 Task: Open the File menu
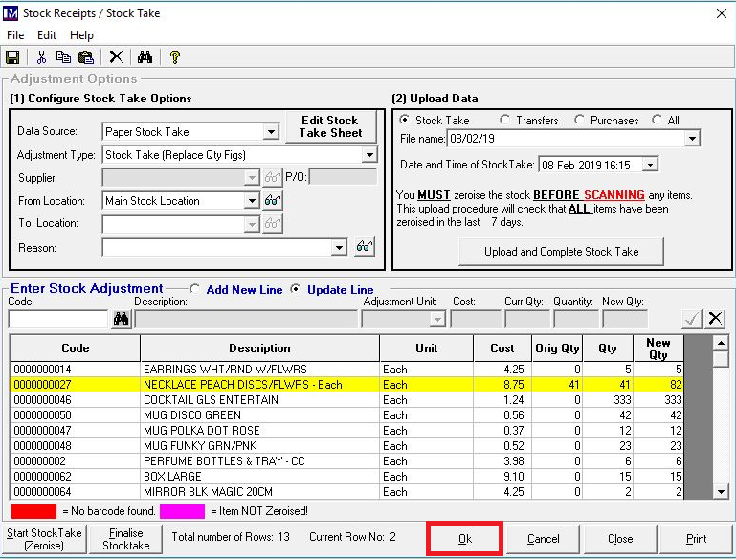[15, 35]
